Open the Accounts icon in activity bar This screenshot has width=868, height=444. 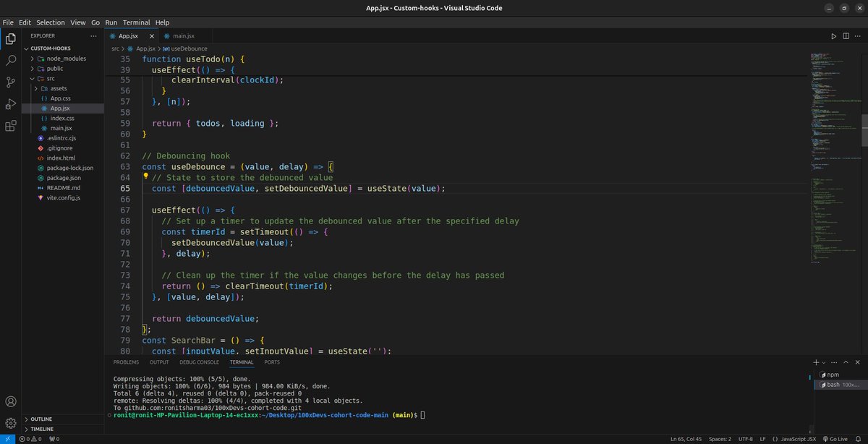coord(11,401)
